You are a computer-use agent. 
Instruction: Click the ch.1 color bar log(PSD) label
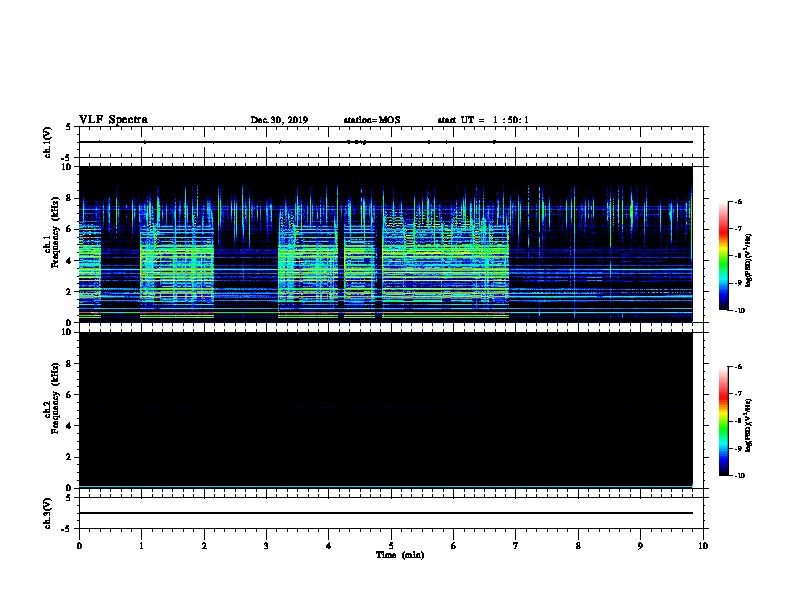[748, 261]
